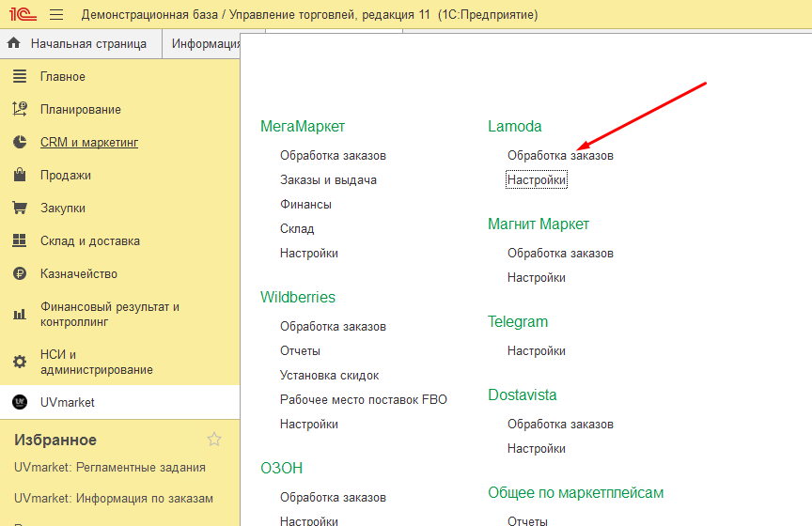Click the МегаМаркет group heading
The height and width of the screenshot is (526, 812).
[303, 126]
